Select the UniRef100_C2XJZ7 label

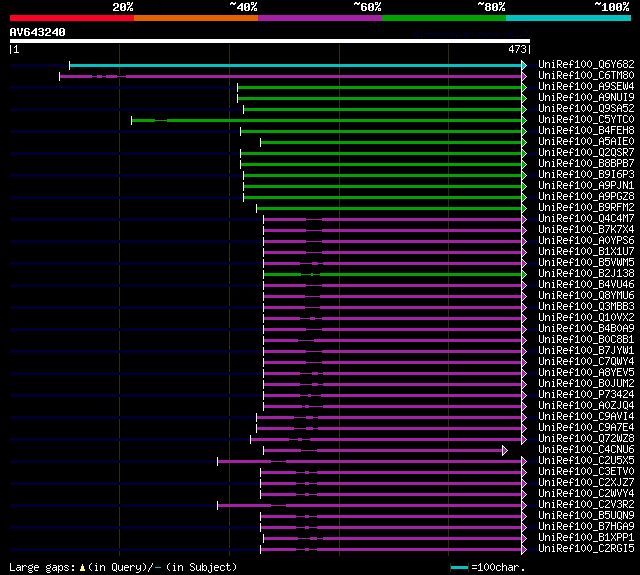(586, 483)
